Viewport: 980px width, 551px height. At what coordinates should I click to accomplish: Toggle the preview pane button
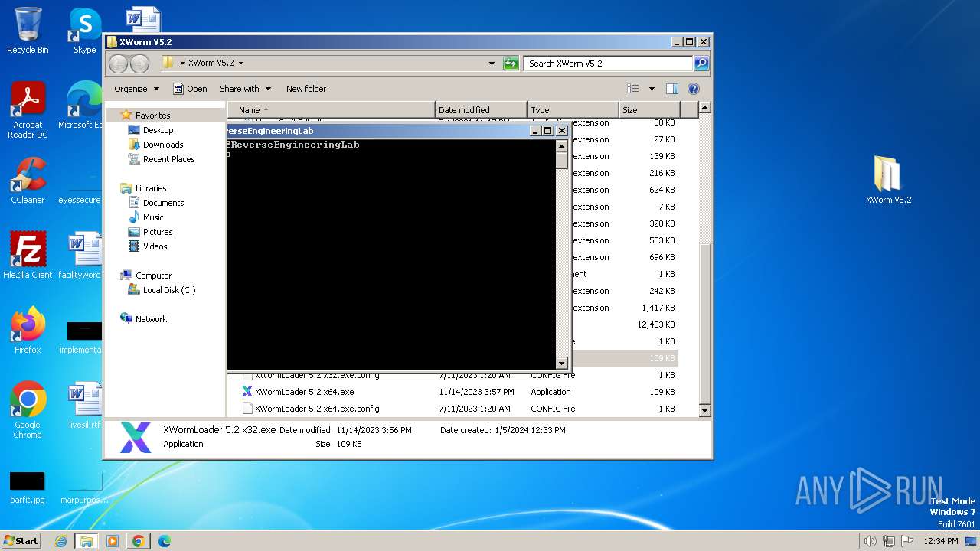click(671, 89)
